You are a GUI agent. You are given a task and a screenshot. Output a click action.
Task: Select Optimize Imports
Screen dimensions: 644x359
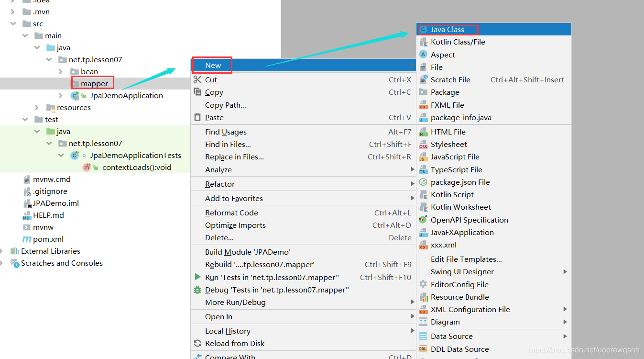click(303, 225)
